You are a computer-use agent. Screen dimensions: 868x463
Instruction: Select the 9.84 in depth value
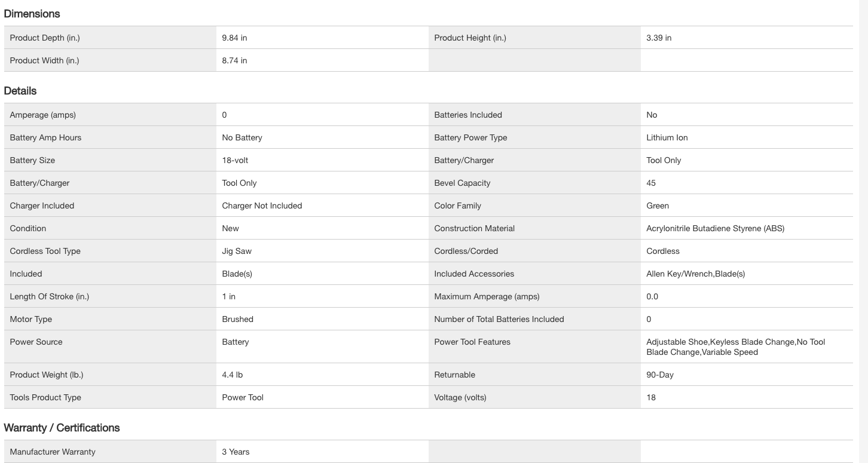pos(234,38)
